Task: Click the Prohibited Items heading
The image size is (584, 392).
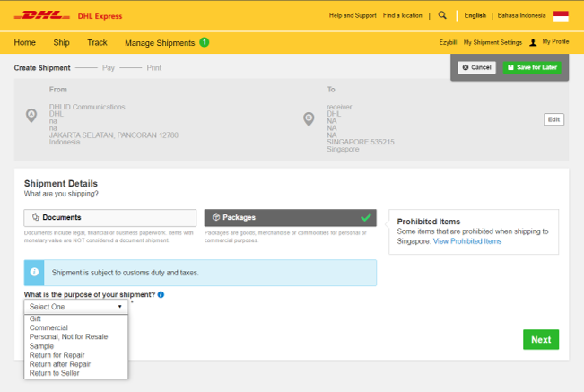Action: (x=428, y=222)
